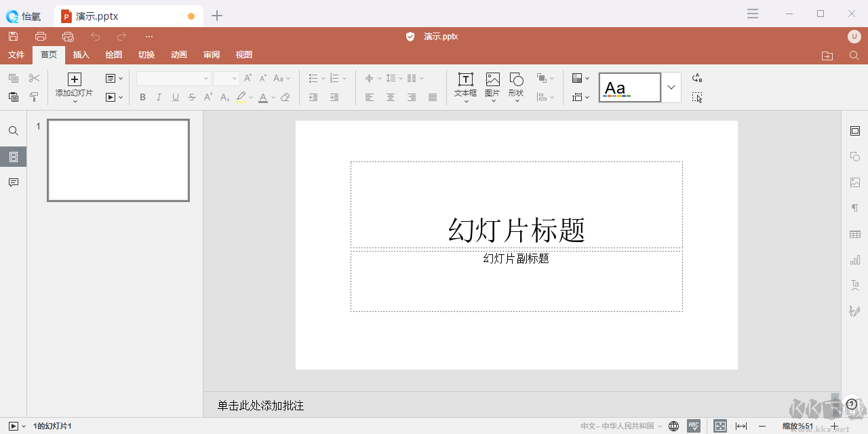Insert a shape with 形状
The height and width of the screenshot is (434, 868).
(x=516, y=87)
